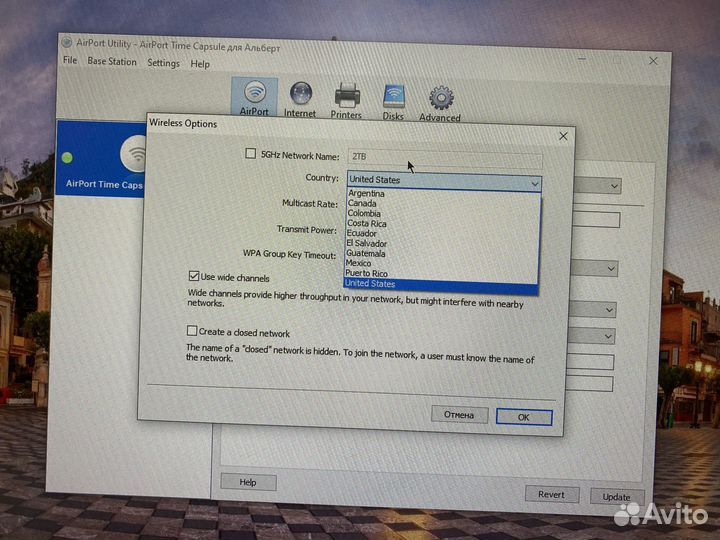The height and width of the screenshot is (540, 720).
Task: Open the Settings menu
Action: [163, 63]
